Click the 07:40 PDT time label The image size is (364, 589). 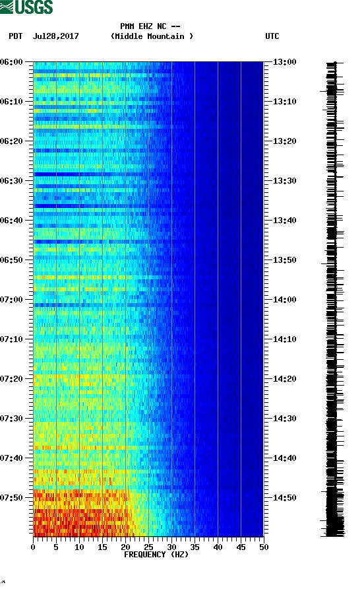12,458
